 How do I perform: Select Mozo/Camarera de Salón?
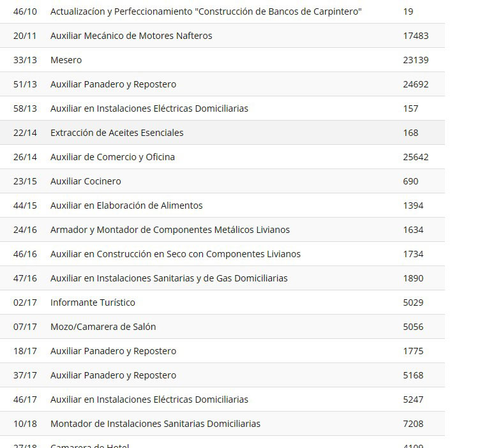pos(103,327)
